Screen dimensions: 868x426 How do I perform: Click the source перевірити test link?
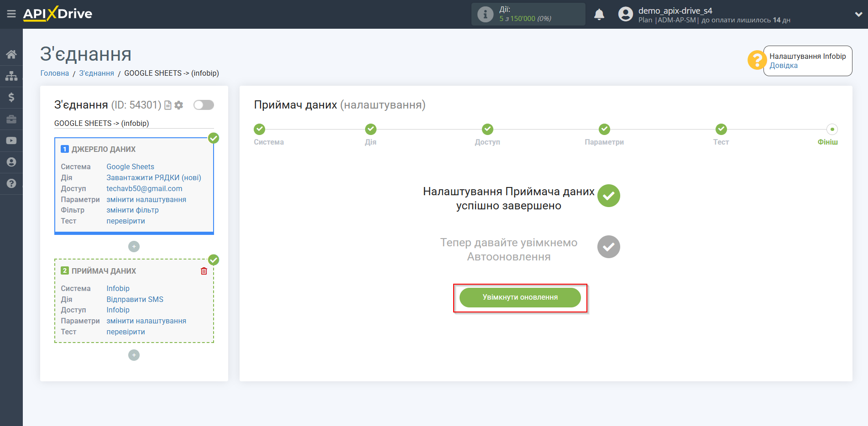pos(125,221)
